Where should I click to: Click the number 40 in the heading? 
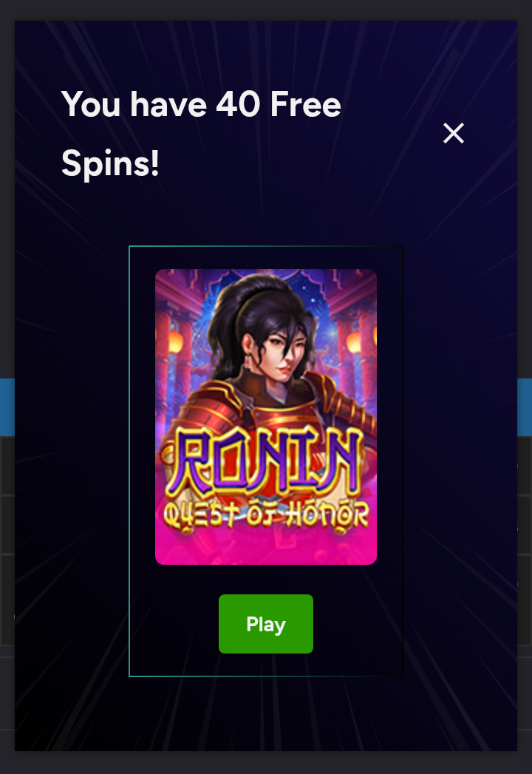click(238, 104)
